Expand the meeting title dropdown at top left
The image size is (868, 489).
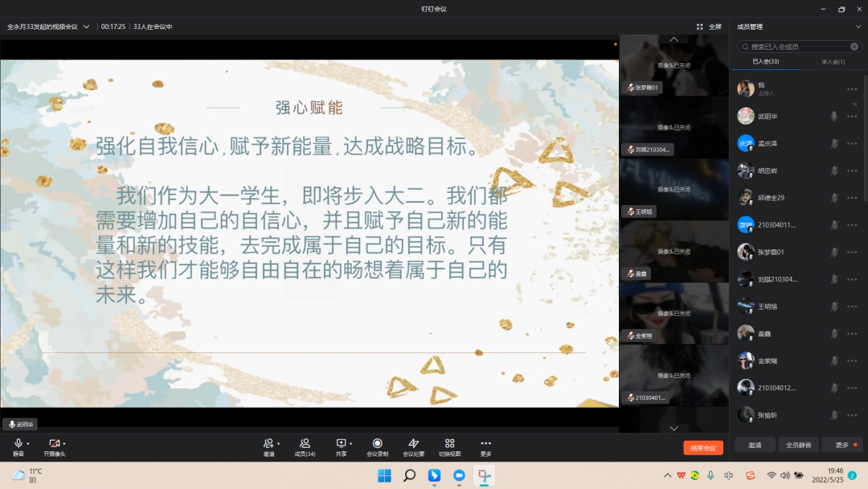86,27
